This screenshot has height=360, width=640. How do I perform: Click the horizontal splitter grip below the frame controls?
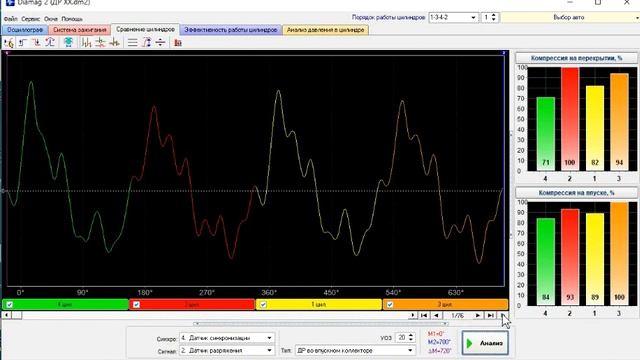click(320, 324)
